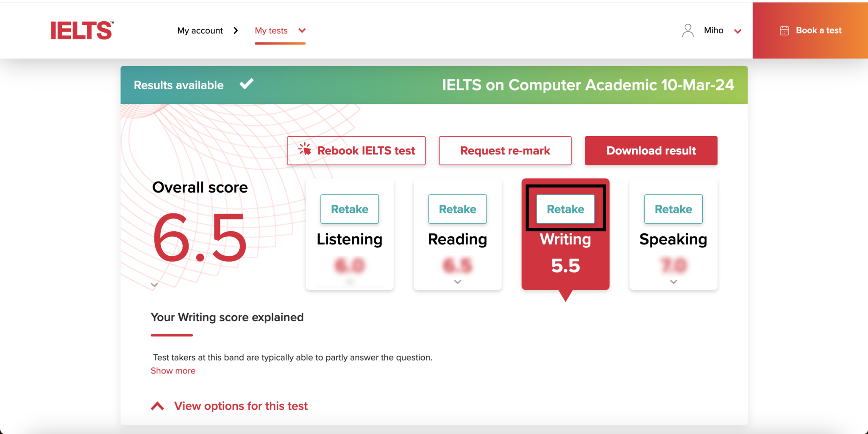Click the calendar icon in Book a test
The image size is (868, 434).
[784, 30]
